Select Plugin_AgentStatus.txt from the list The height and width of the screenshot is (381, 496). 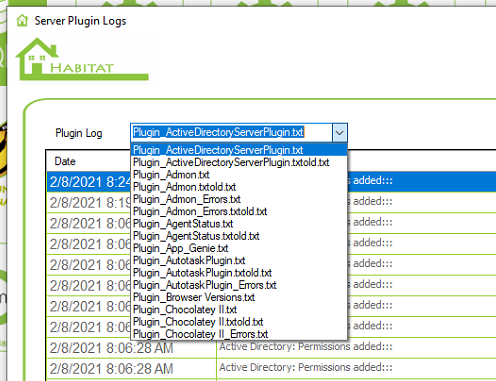(239, 224)
